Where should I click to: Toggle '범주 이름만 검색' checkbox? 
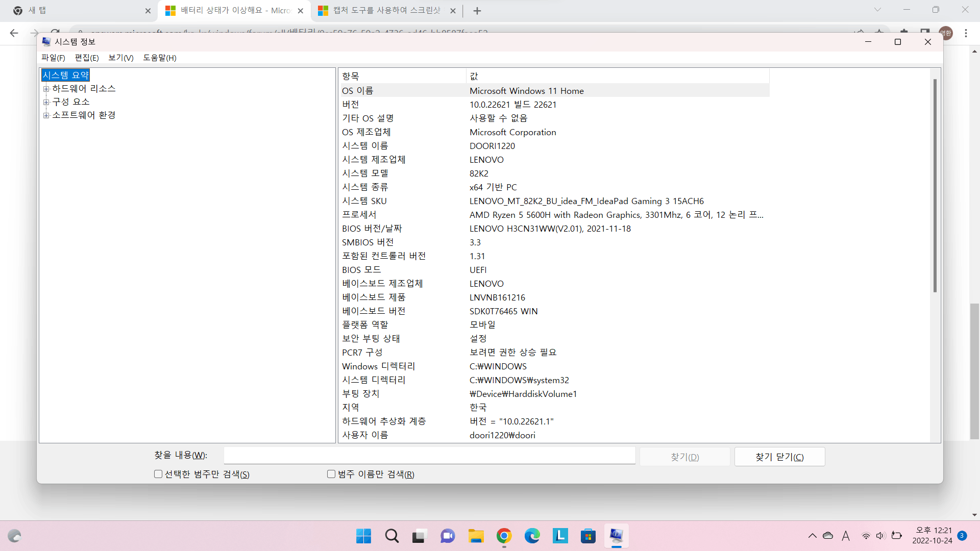pyautogui.click(x=331, y=474)
